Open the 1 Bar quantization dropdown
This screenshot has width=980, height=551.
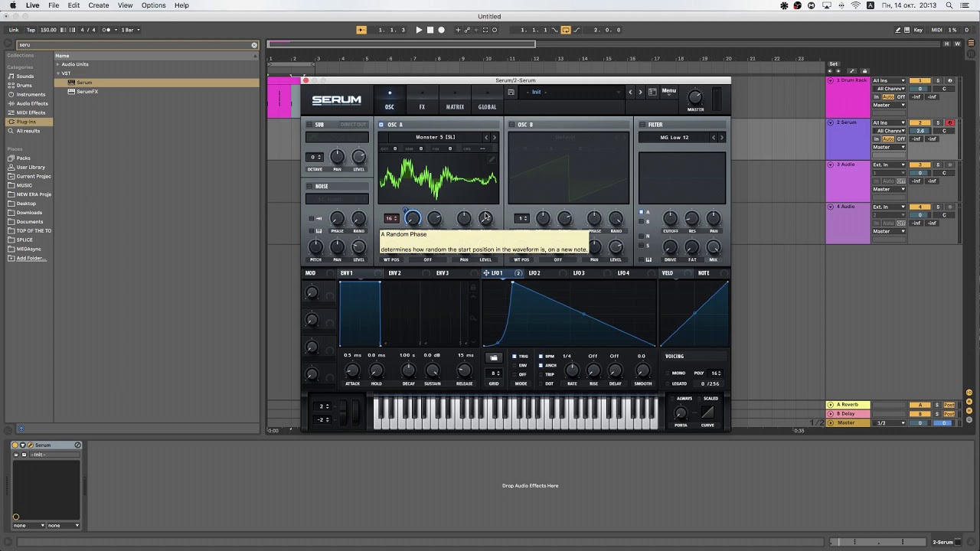click(x=129, y=30)
